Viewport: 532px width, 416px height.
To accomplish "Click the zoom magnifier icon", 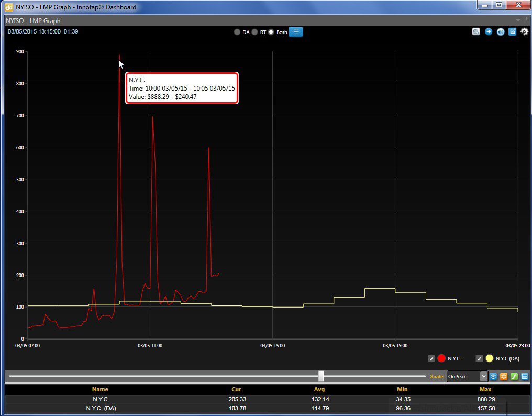I will [x=476, y=31].
